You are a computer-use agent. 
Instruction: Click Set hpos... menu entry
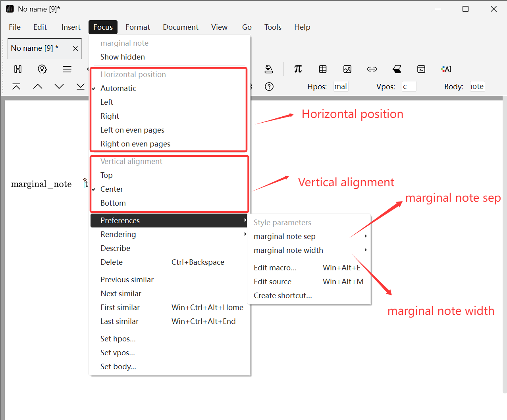tap(118, 339)
